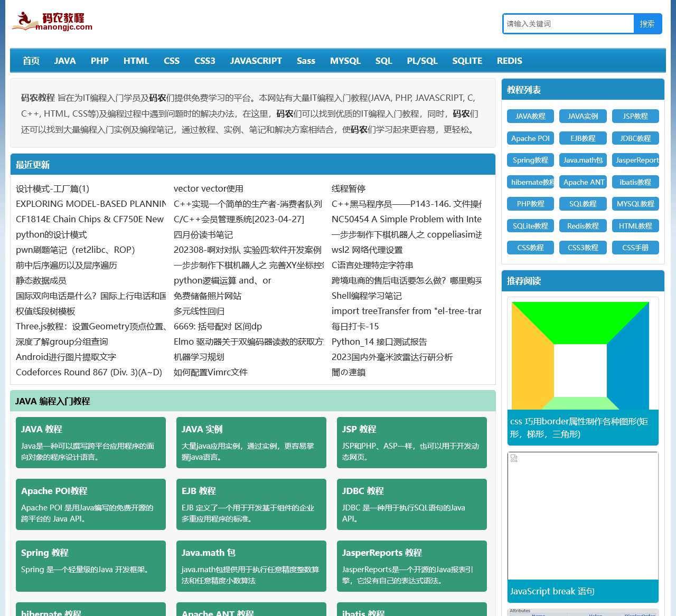This screenshot has height=616, width=676.
Task: Click the JAVA实例 tag button
Action: (583, 116)
